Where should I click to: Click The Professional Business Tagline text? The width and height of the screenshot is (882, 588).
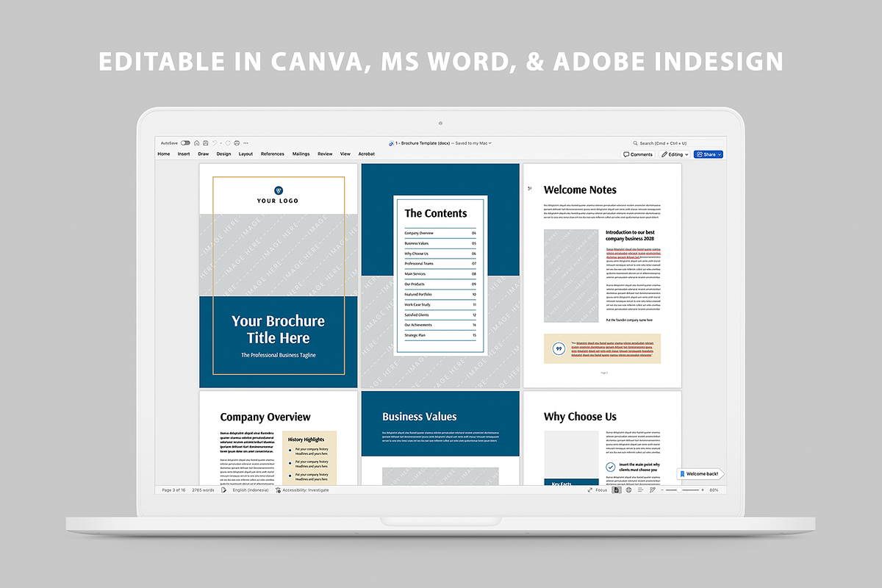(278, 355)
